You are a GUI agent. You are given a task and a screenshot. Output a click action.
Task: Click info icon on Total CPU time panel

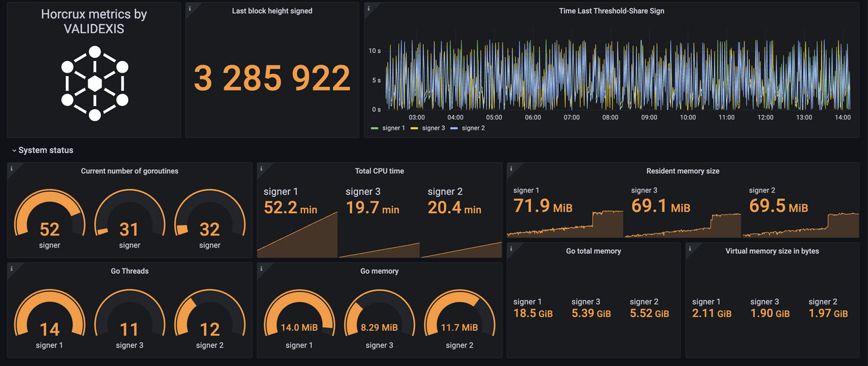click(261, 168)
